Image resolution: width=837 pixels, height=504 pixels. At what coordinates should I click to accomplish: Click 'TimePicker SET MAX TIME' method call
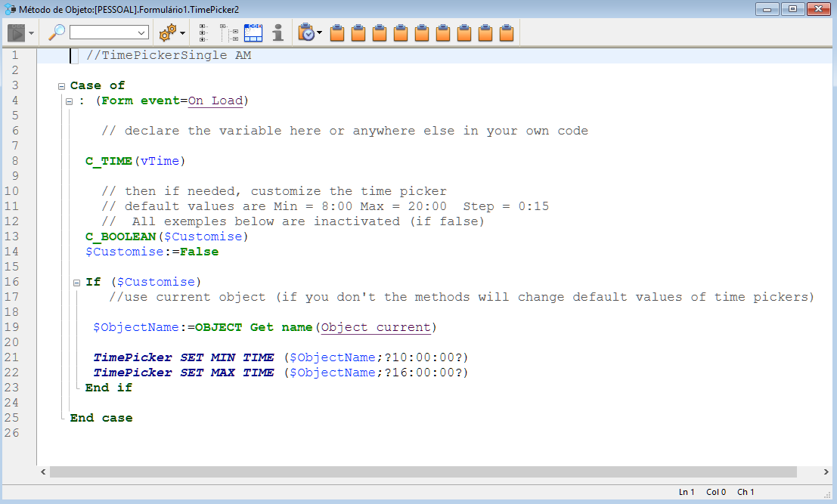tap(184, 373)
